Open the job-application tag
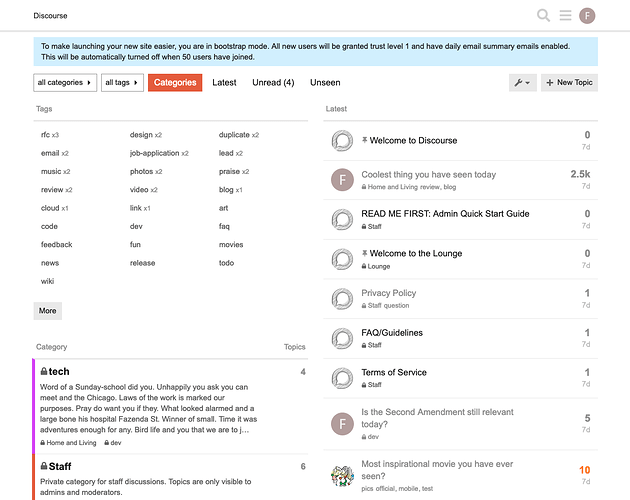 coord(154,153)
